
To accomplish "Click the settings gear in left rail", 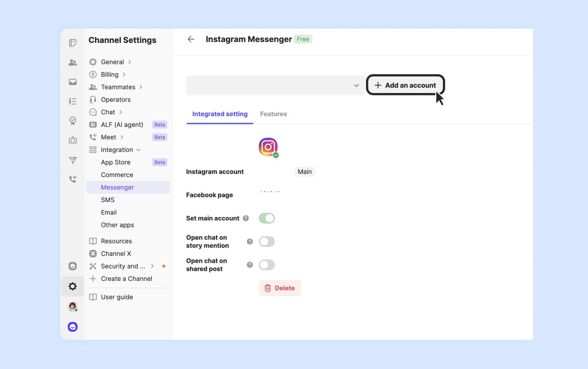I will [73, 287].
